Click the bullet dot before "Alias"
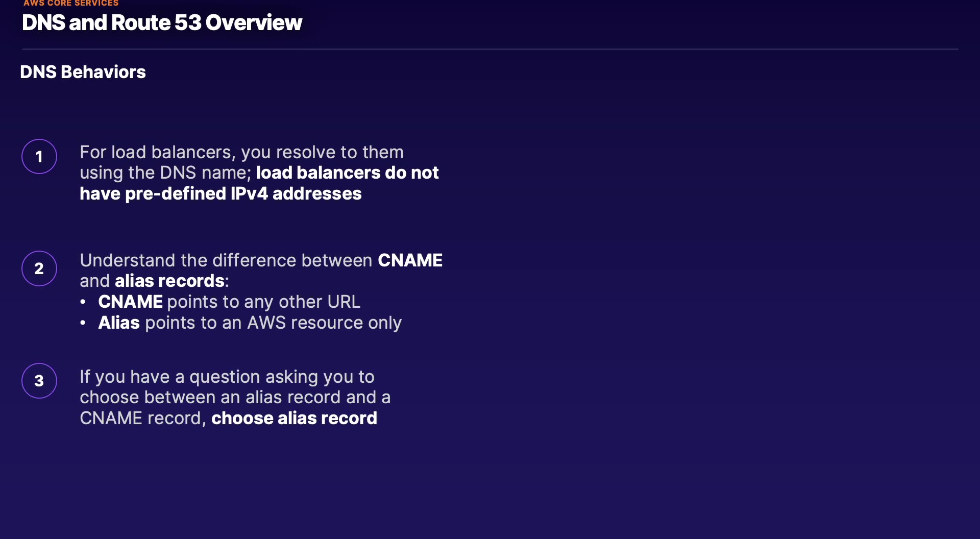Screen dimensions: 980x539 [83, 323]
